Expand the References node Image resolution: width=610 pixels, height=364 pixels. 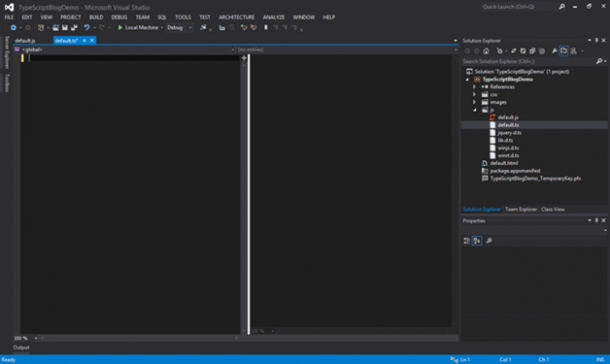474,87
